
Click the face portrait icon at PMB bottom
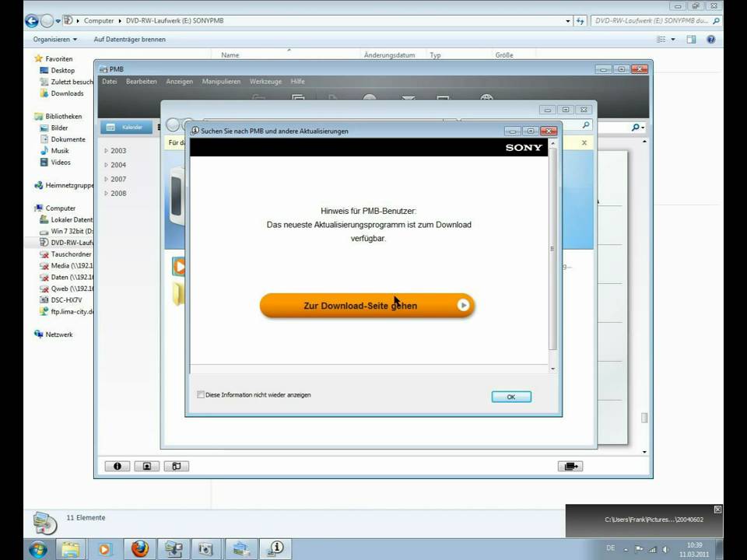pos(147,466)
